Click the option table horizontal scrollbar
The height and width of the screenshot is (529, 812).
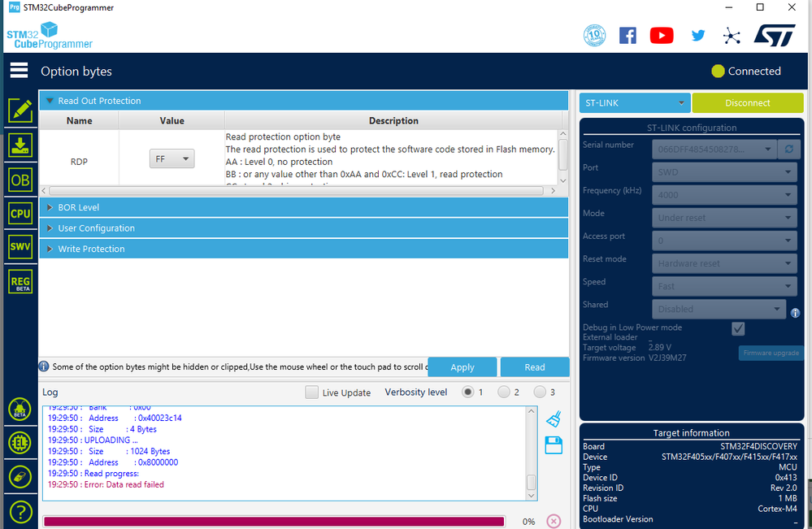(297, 190)
